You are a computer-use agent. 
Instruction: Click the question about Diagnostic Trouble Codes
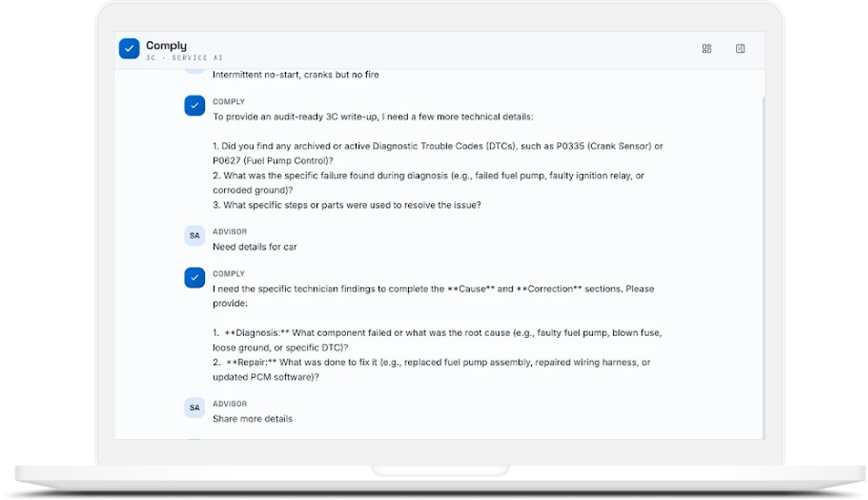[x=437, y=153]
